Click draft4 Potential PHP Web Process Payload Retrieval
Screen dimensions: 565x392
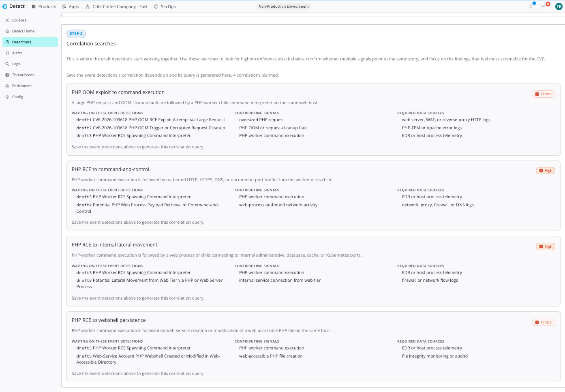148,208
